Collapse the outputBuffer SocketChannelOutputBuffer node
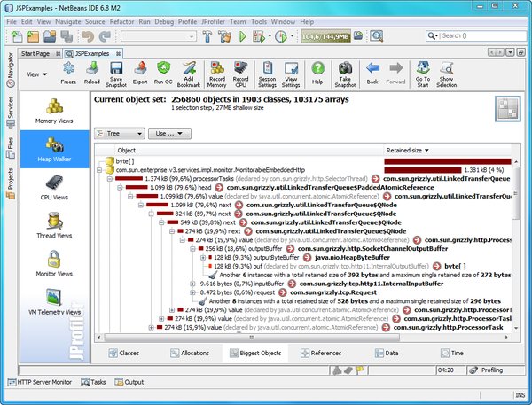This screenshot has height=405, width=532. tap(192, 249)
